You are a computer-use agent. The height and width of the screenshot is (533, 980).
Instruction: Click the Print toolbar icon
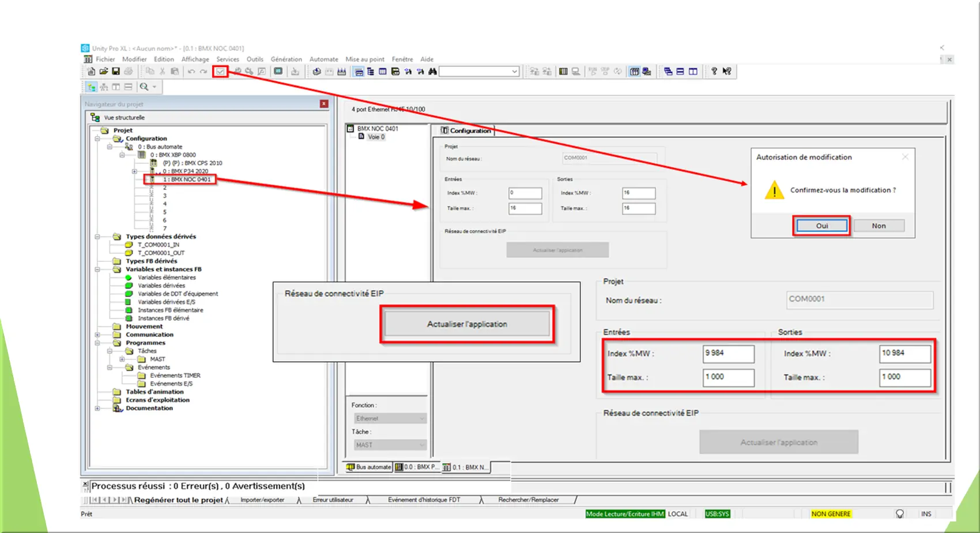point(128,72)
